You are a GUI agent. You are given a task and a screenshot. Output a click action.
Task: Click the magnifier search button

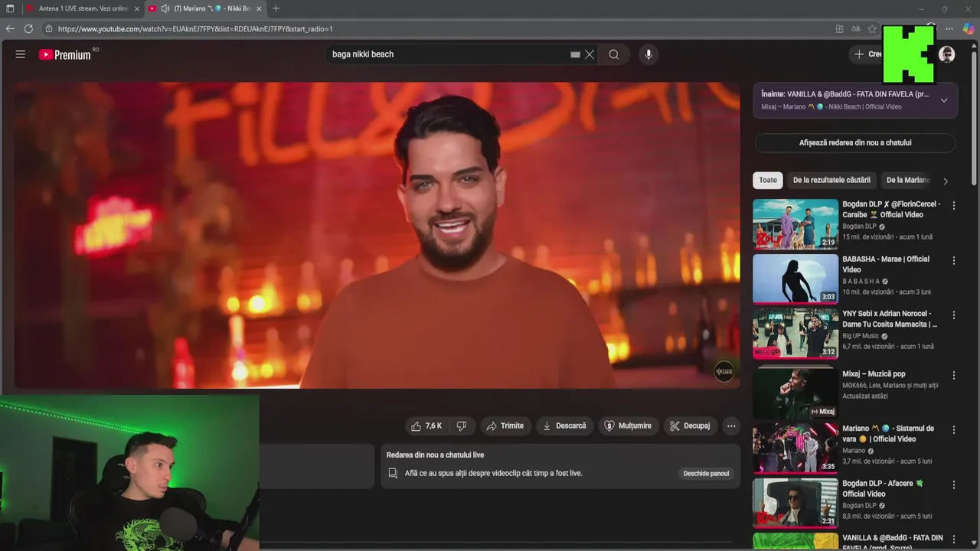click(x=614, y=54)
